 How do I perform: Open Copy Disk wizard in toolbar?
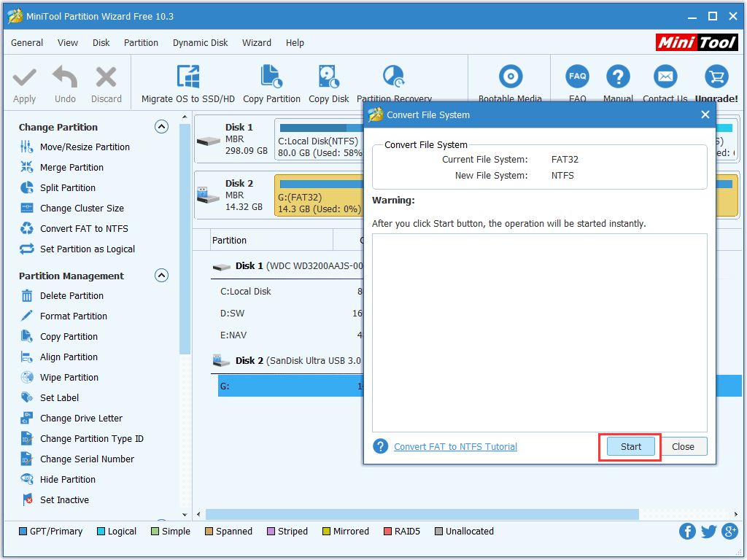click(x=329, y=85)
